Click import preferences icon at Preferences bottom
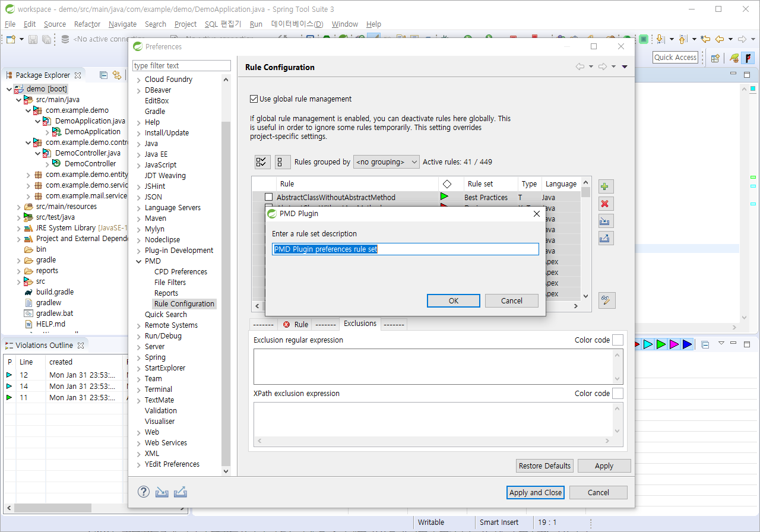Viewport: 760px width, 532px height. point(161,492)
